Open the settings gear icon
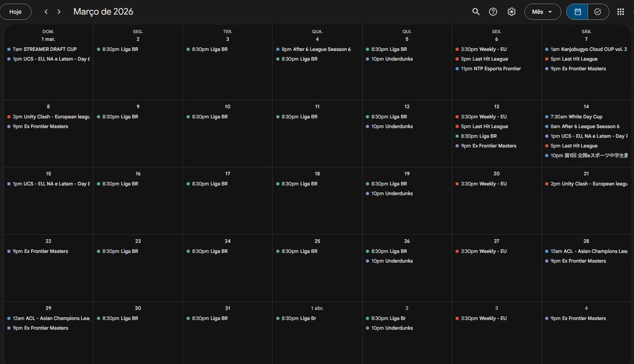This screenshot has height=364, width=634. 511,11
